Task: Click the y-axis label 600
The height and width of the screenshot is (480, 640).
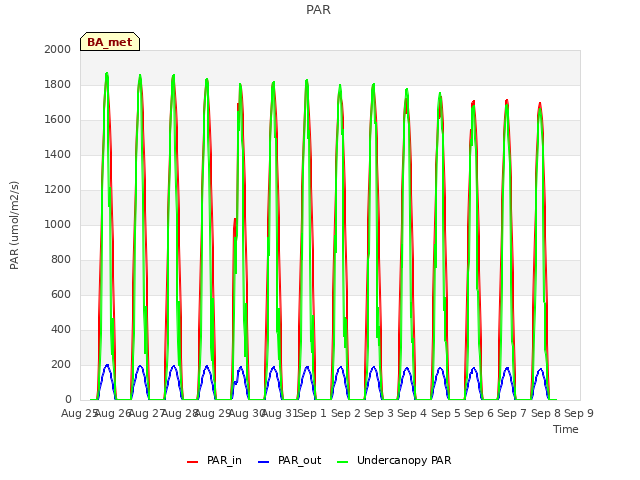Action: click(x=61, y=294)
